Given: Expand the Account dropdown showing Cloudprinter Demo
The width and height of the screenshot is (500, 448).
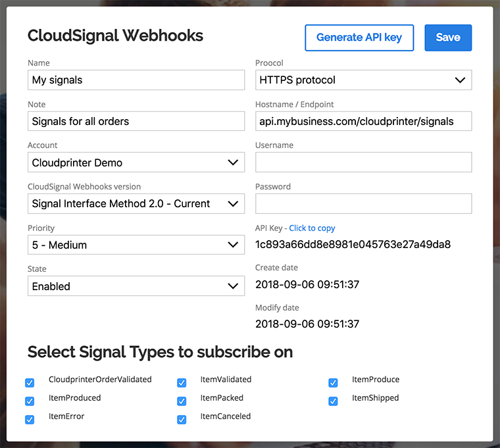Looking at the screenshot, I should tap(136, 162).
